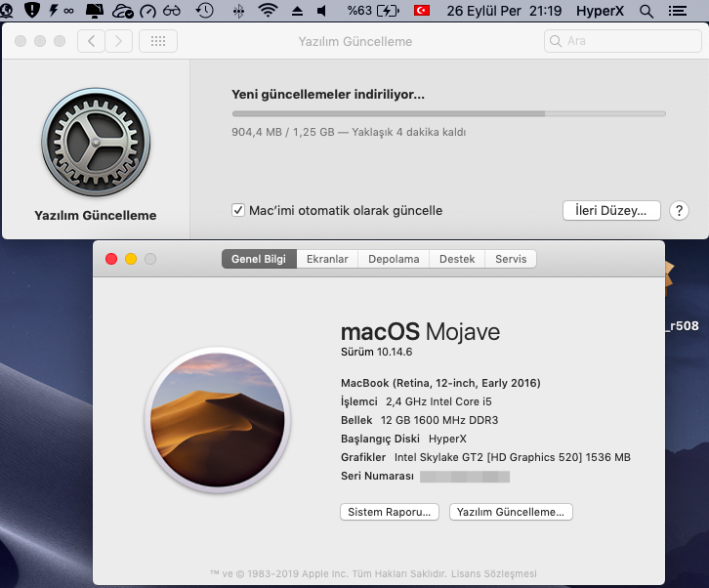Click the Bluetooth icon in menu bar

click(x=237, y=12)
